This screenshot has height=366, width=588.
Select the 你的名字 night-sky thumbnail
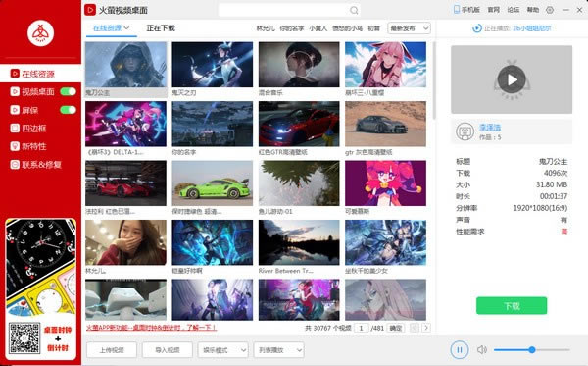pyautogui.click(x=213, y=124)
